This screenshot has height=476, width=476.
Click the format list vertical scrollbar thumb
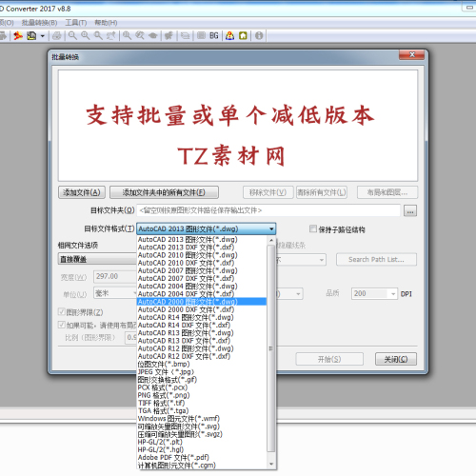[x=271, y=348]
